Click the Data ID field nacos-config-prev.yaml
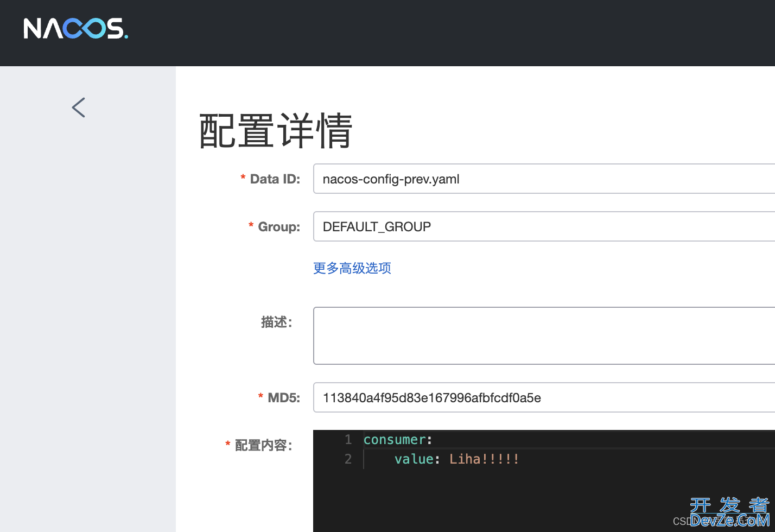 click(x=544, y=179)
